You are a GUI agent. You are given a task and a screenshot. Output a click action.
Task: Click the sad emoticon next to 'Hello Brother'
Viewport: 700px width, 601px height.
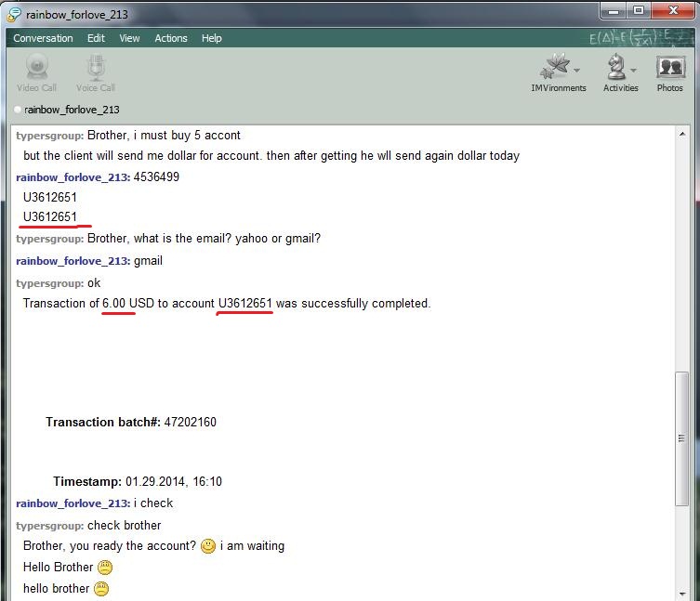click(x=105, y=568)
